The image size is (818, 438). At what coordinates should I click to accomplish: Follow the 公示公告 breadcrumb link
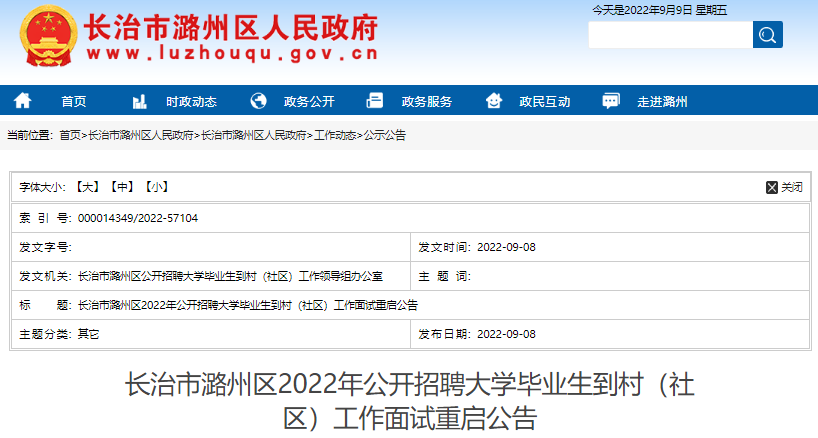tap(384, 136)
